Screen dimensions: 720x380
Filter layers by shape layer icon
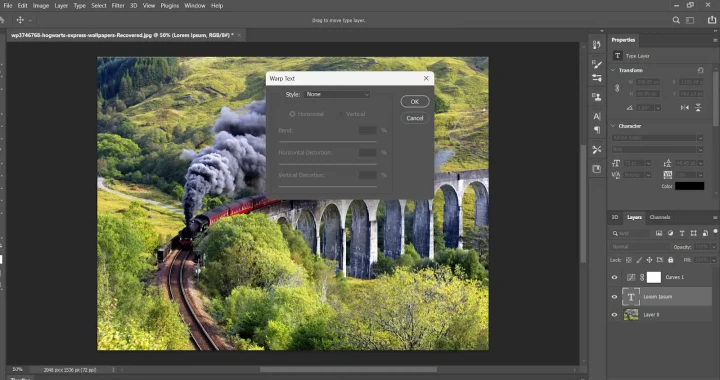(693, 233)
